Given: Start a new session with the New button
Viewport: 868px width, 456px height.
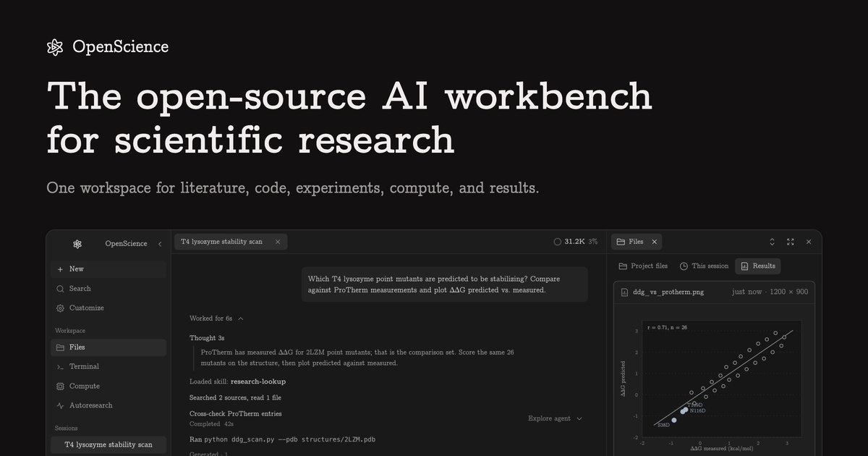Looking at the screenshot, I should [109, 269].
